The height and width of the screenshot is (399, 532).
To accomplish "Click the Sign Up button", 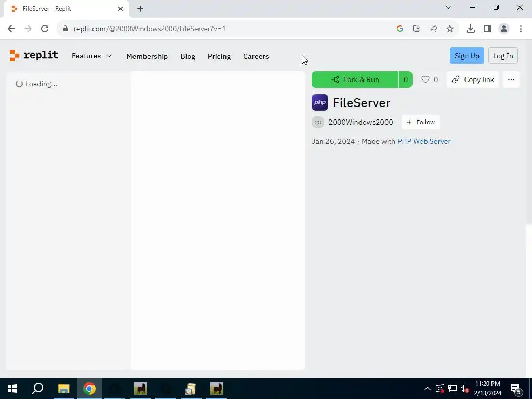I will pyautogui.click(x=467, y=56).
